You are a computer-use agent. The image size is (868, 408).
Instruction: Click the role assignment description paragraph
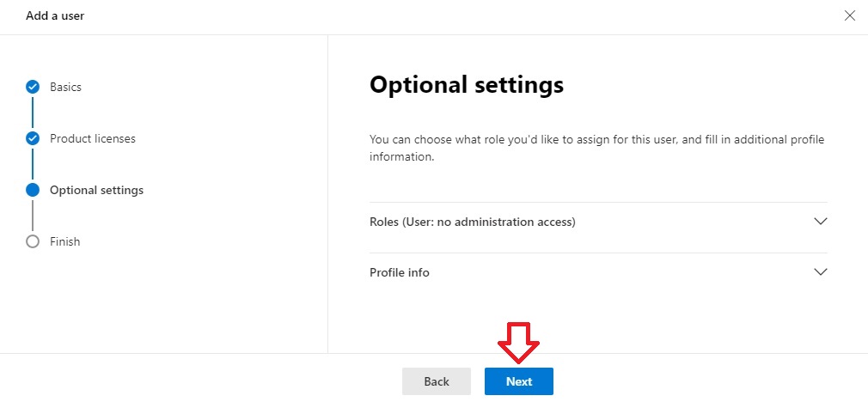(x=596, y=148)
